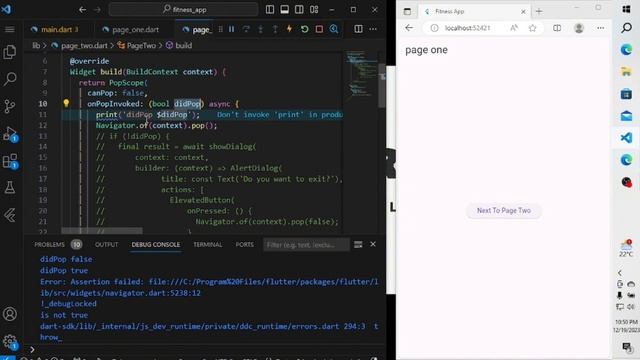640x360 pixels.
Task: Toggle debug console word wrap lines icon
Action: tap(358, 244)
